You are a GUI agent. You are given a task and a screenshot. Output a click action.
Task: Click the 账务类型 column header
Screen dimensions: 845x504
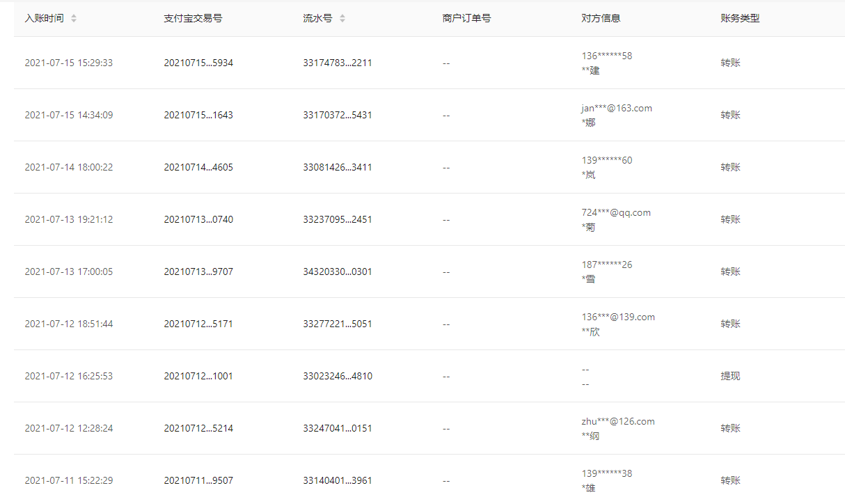740,18
